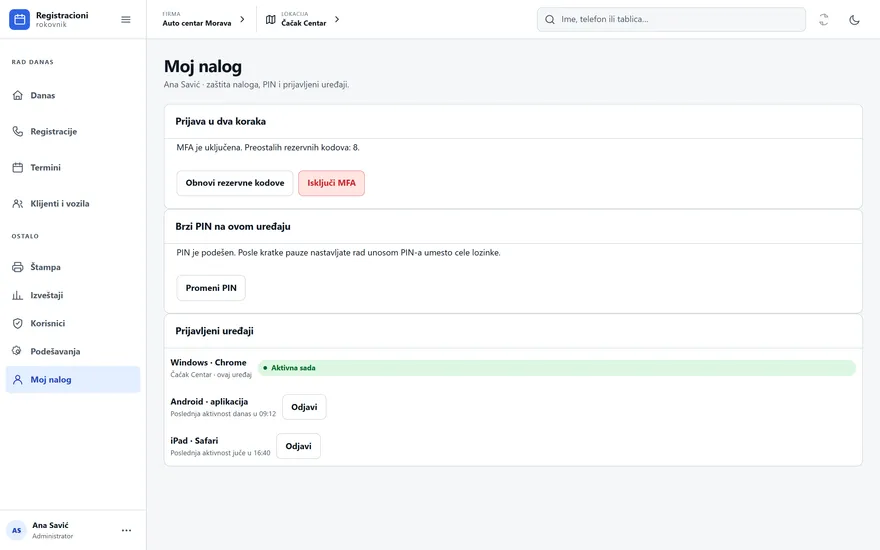Open Termini in the sidebar
This screenshot has width=880, height=550.
point(73,167)
